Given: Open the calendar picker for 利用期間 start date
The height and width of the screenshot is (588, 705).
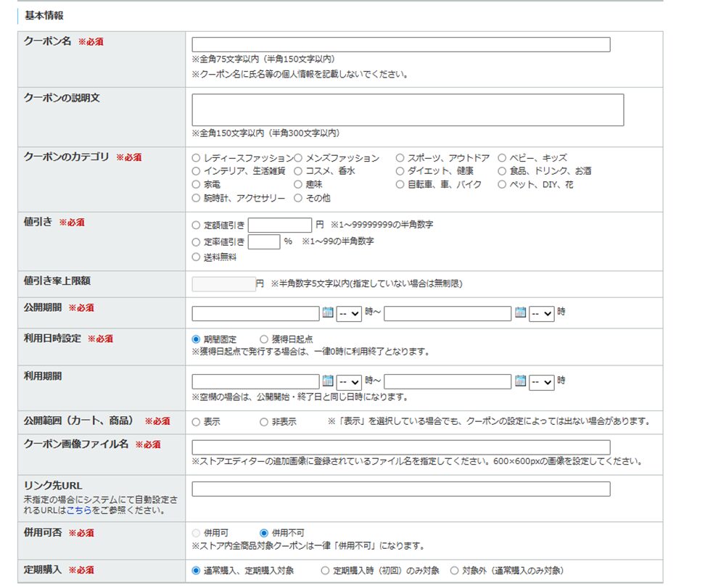Looking at the screenshot, I should click(326, 381).
